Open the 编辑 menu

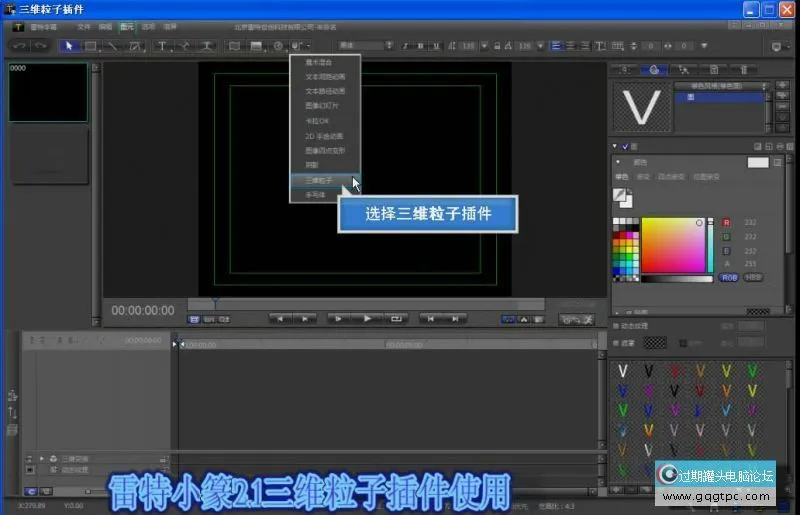point(105,27)
